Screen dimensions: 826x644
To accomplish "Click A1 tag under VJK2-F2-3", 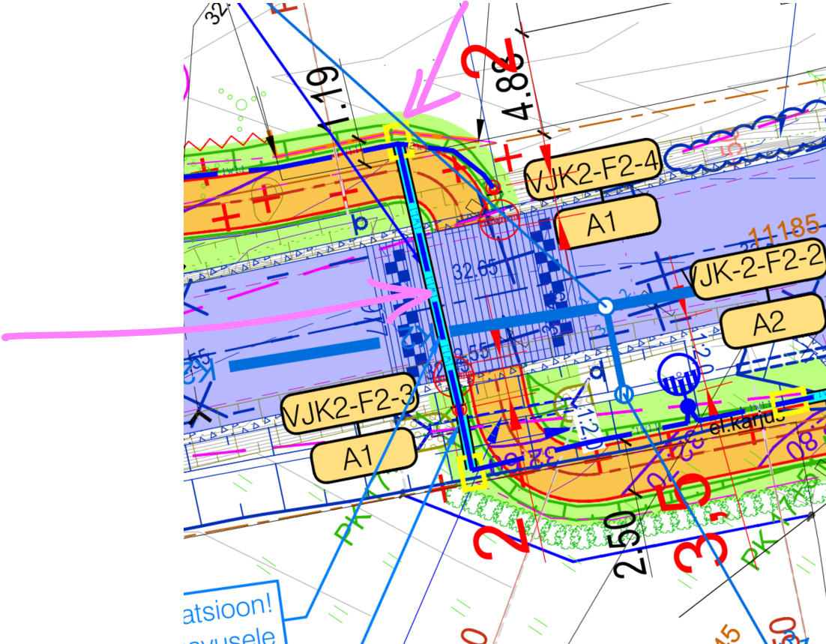I will [364, 457].
